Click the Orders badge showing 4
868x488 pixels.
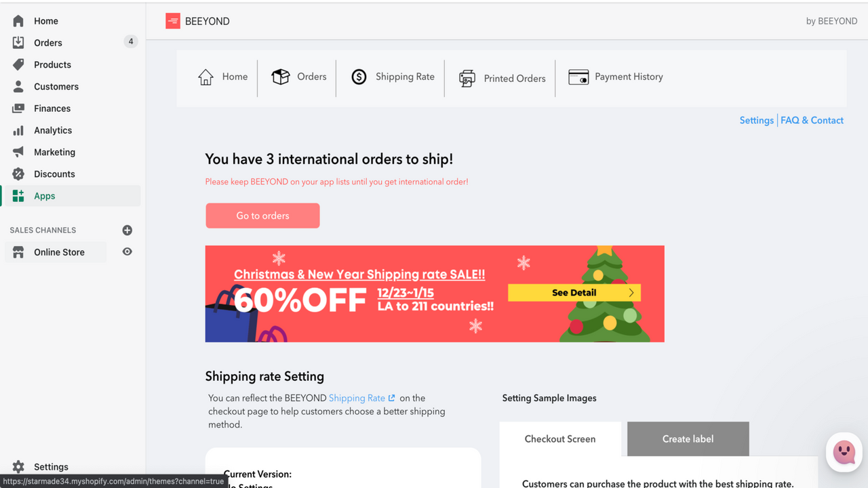click(x=130, y=41)
